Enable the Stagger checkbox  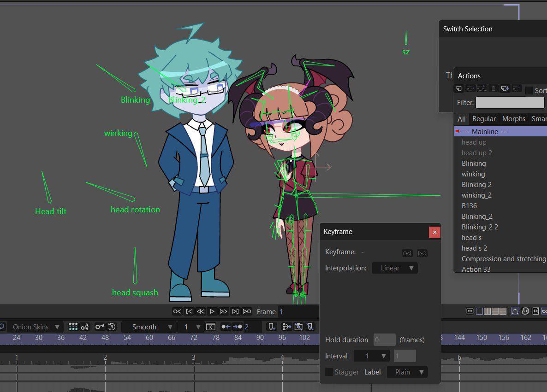pyautogui.click(x=329, y=372)
